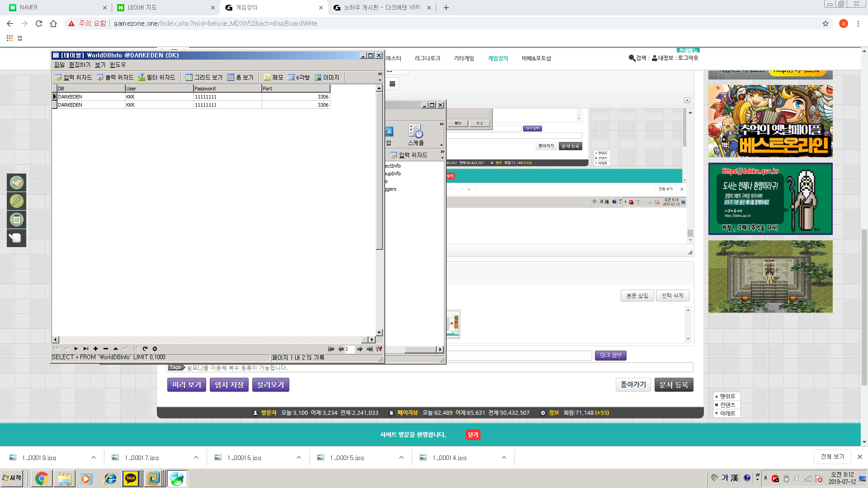
Task: Add a new record with plus icon
Action: click(x=95, y=349)
